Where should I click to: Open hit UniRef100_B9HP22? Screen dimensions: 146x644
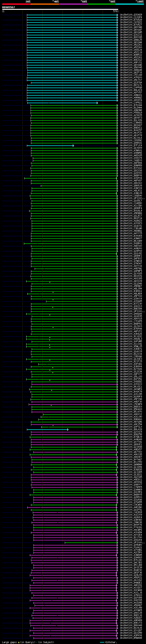point(131,55)
